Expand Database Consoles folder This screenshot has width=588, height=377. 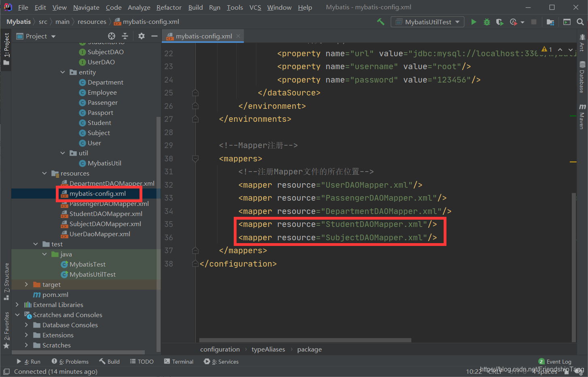(x=26, y=325)
